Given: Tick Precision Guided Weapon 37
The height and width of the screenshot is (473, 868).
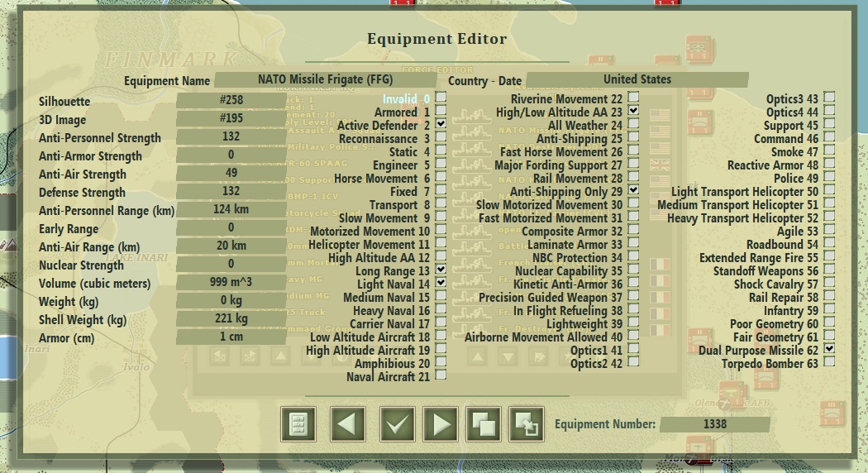Looking at the screenshot, I should tap(633, 296).
